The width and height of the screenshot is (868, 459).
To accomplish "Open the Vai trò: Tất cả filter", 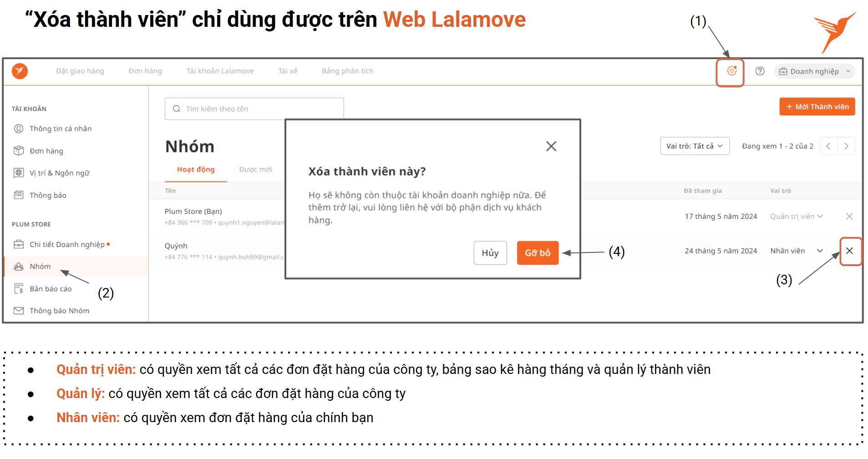I will [694, 146].
